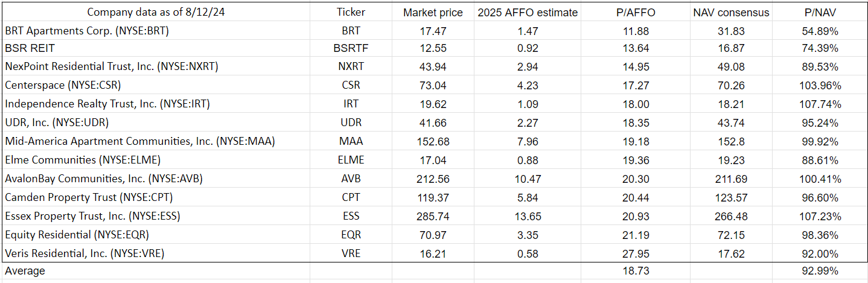This screenshot has height=283, width=868.
Task: Select the Elme Communities company cell
Action: [x=83, y=160]
